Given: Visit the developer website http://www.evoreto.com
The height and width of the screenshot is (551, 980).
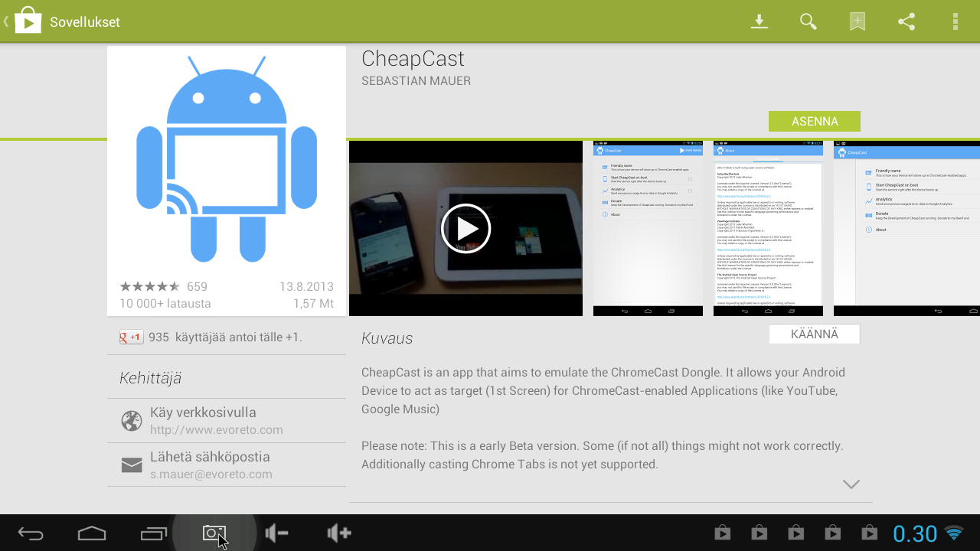Looking at the screenshot, I should point(217,430).
